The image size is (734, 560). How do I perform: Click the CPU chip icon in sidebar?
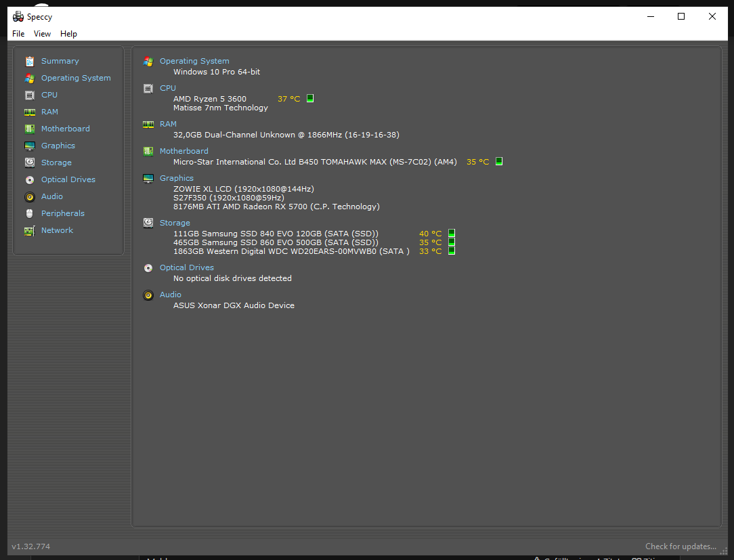click(x=30, y=95)
